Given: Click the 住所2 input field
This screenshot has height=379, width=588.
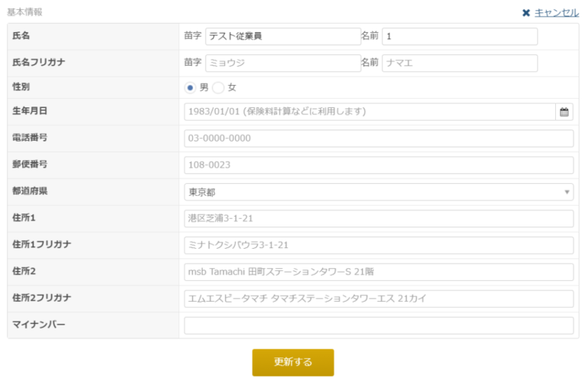Looking at the screenshot, I should pyautogui.click(x=378, y=272).
